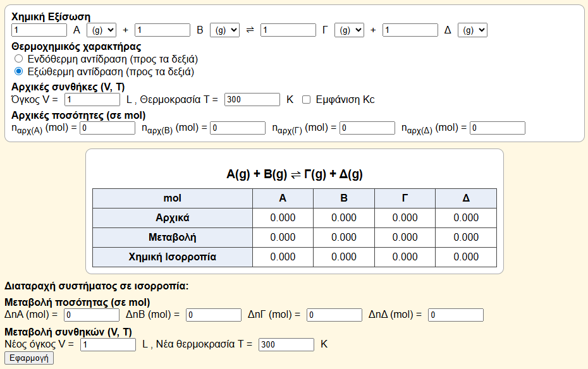Click the coefficient field for substance A
The height and width of the screenshot is (369, 588).
coord(39,30)
